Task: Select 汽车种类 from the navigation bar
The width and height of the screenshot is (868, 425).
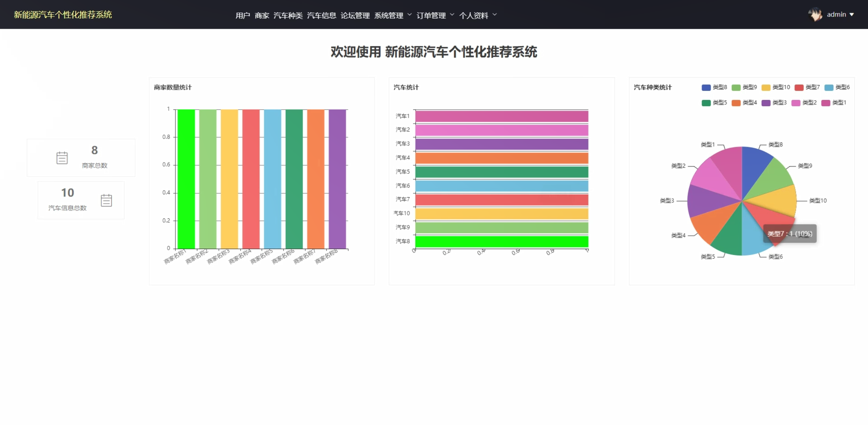Action: (x=289, y=15)
